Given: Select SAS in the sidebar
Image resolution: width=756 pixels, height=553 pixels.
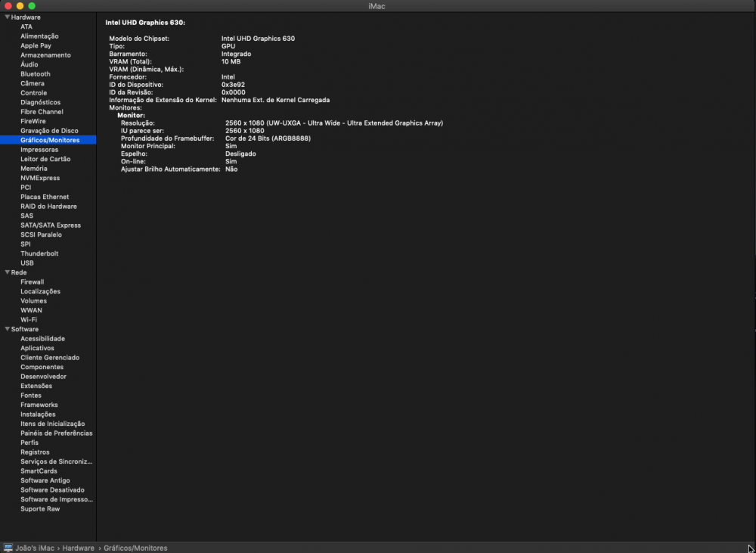Looking at the screenshot, I should [x=27, y=216].
